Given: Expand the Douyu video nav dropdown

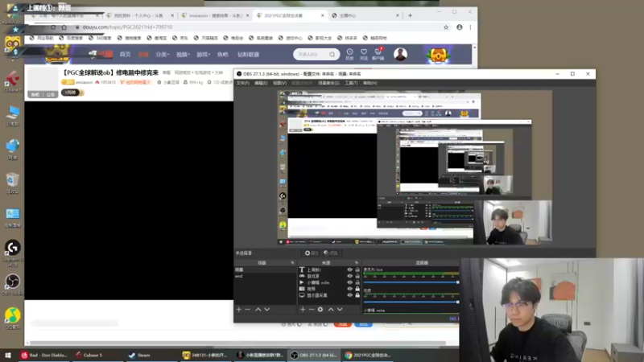Looking at the screenshot, I should click(183, 54).
